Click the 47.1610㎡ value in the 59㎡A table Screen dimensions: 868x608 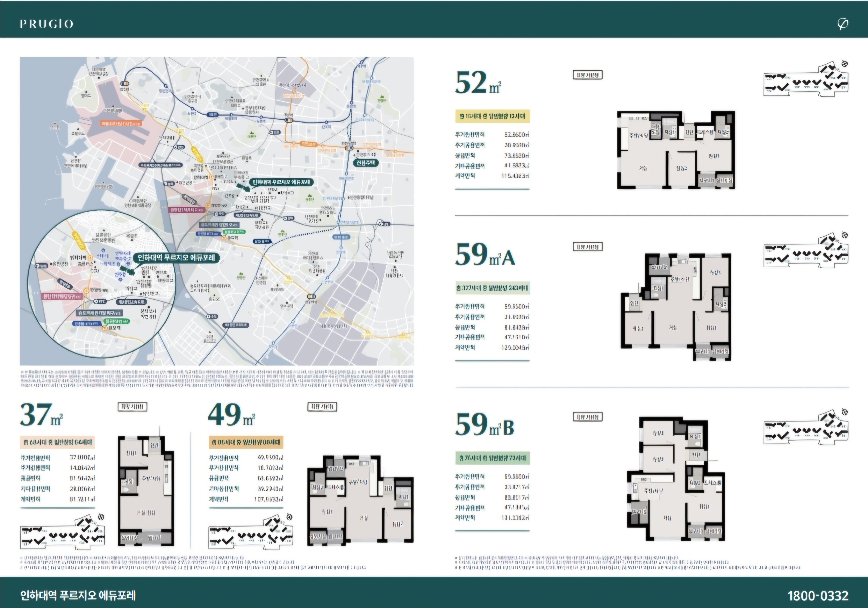(517, 337)
